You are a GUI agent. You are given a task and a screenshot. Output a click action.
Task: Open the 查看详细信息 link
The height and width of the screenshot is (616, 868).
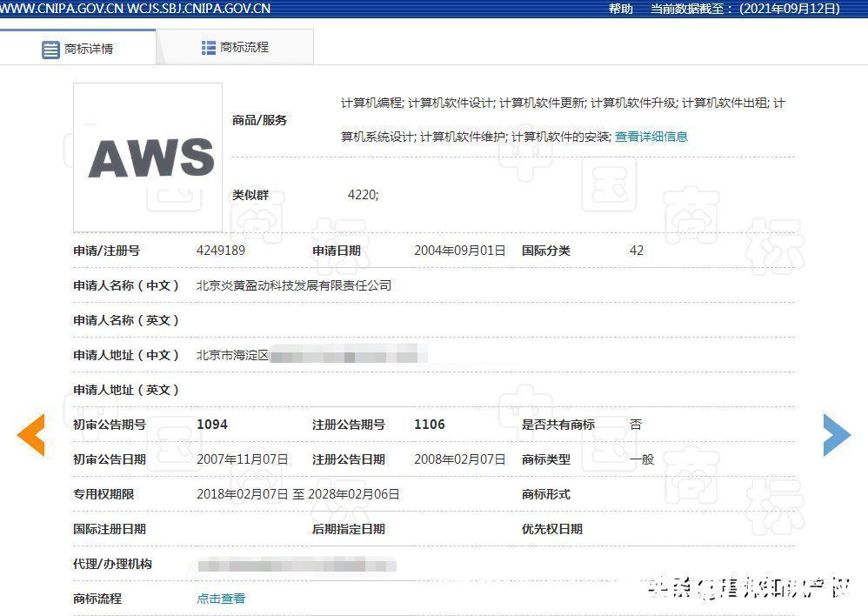[651, 137]
